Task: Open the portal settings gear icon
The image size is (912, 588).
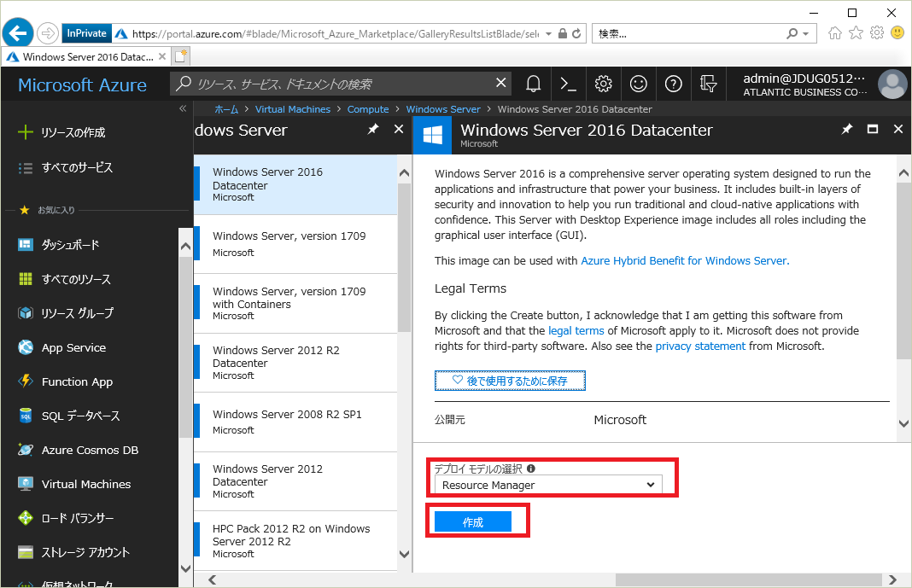Action: point(604,84)
